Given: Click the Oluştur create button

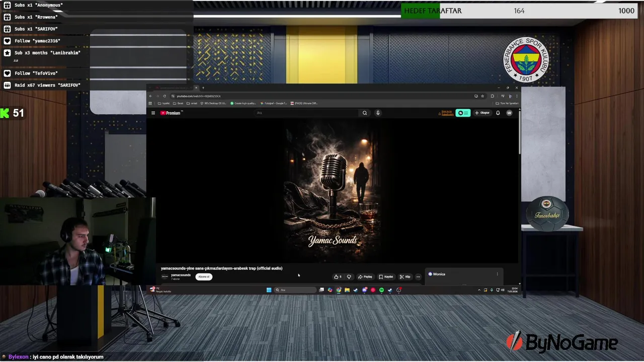Looking at the screenshot, I should 482,113.
